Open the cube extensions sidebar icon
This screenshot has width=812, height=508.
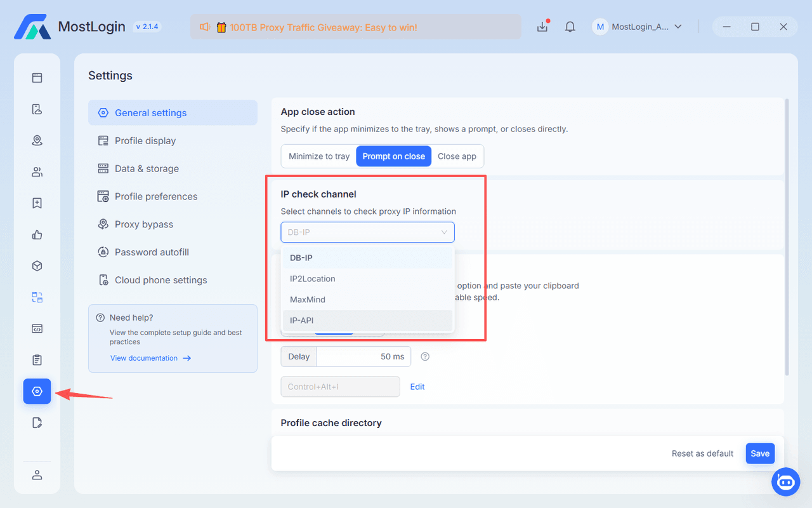tap(37, 266)
